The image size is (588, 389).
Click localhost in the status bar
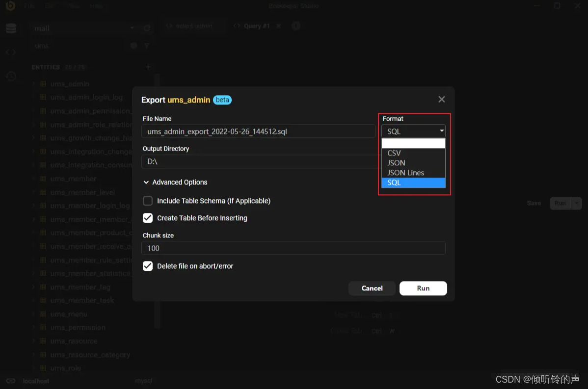tap(36, 381)
